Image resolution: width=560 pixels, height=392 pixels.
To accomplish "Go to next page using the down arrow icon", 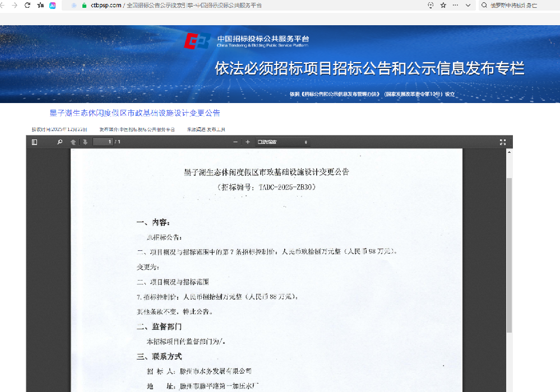I will (84, 142).
